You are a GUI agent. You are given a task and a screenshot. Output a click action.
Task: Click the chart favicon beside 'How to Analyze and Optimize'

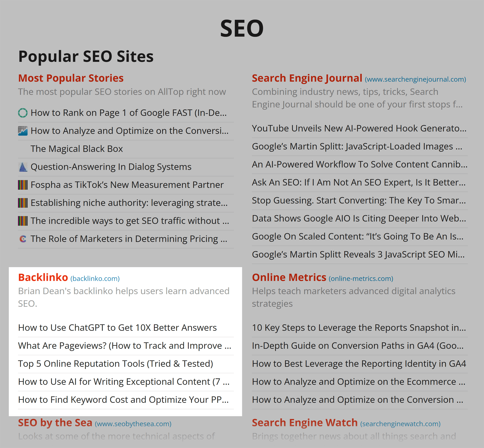[x=23, y=131]
